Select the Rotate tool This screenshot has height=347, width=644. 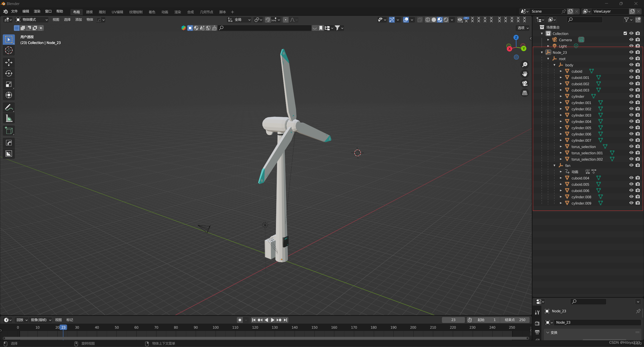coord(9,73)
